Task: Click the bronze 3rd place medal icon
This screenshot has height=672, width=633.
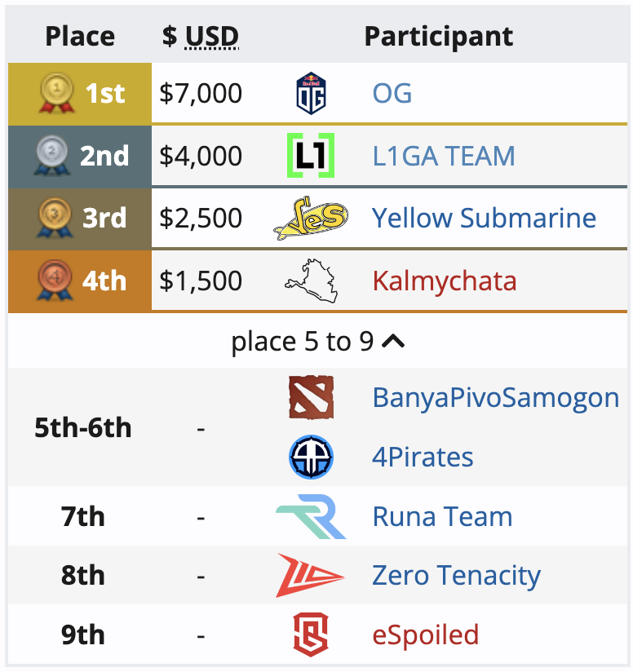Action: (x=55, y=218)
